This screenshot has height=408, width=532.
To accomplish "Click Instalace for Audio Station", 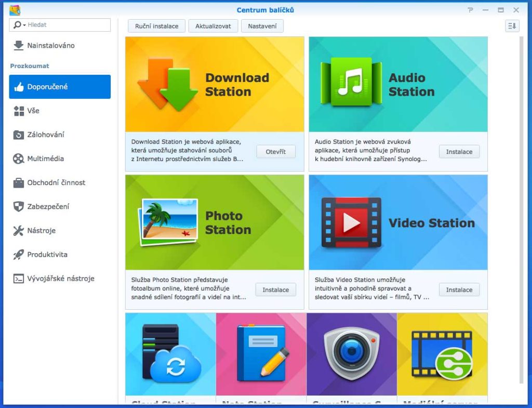I will point(459,152).
